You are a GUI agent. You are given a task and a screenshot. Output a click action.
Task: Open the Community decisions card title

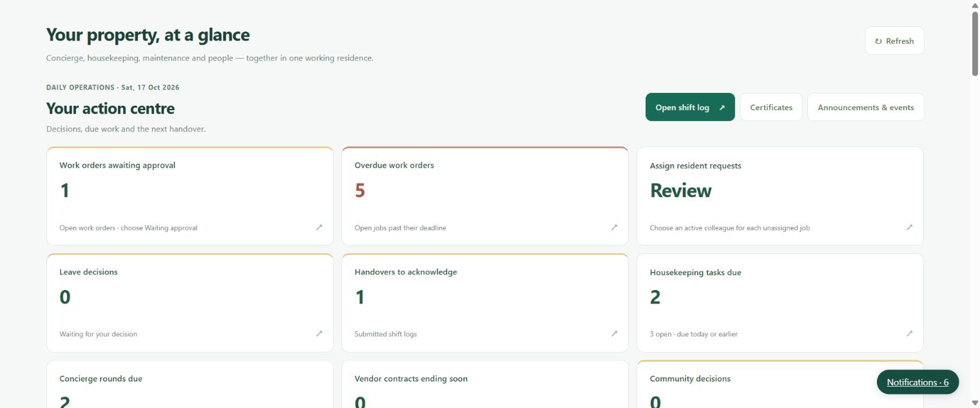pos(690,379)
